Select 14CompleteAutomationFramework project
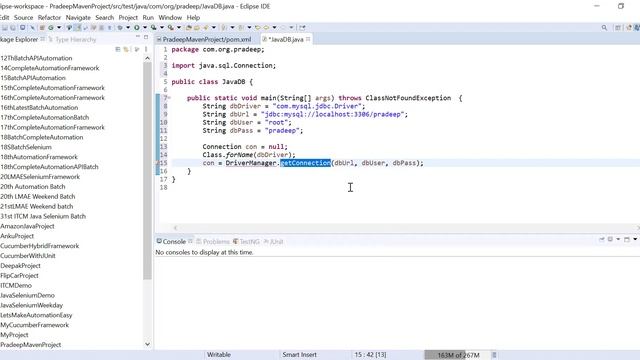This screenshot has width=640, height=360. pos(49,68)
